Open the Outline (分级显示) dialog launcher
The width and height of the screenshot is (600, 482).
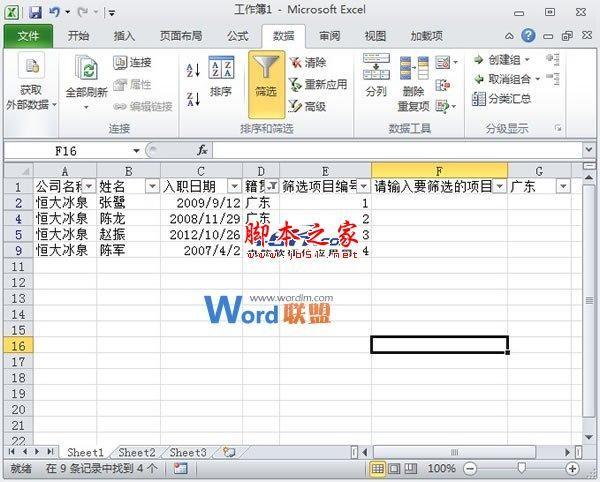pos(558,128)
